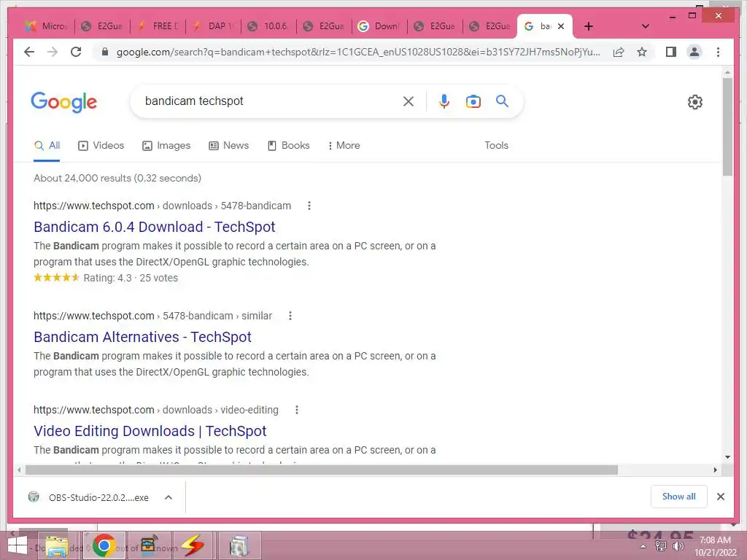Viewport: 747px width, 560px height.
Task: Open the More search filters menu
Action: [344, 145]
